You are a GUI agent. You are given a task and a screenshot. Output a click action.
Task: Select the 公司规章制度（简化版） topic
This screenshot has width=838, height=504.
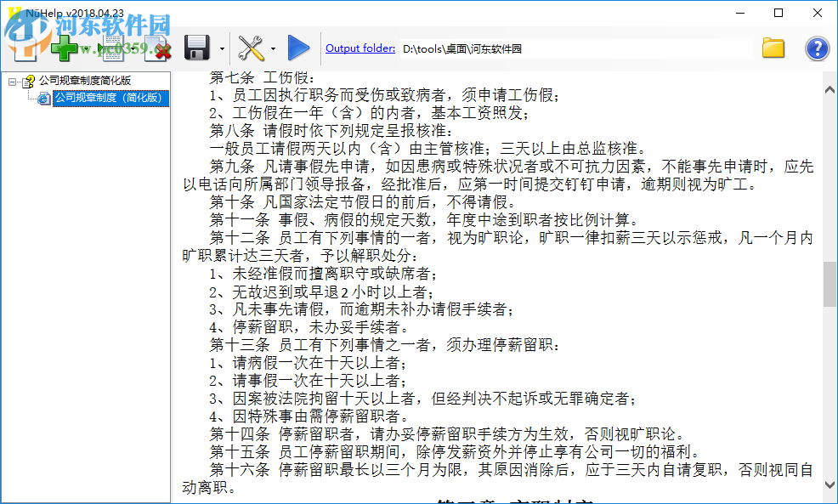[x=110, y=98]
